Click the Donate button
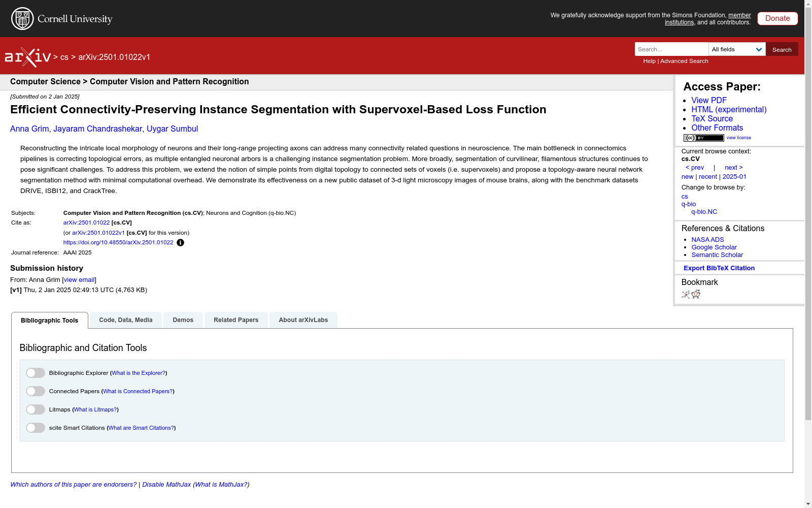 click(777, 18)
